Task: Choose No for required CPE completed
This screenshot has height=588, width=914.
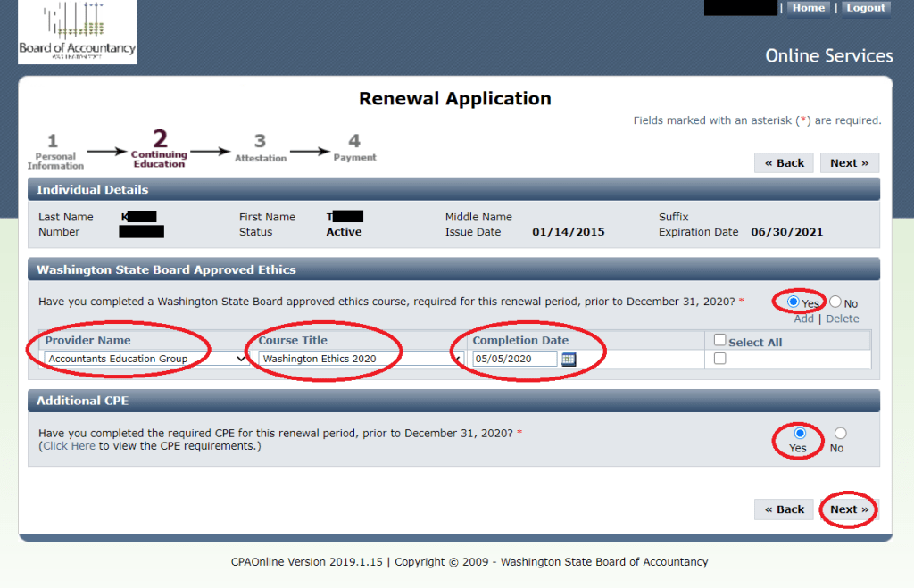Action: (840, 434)
